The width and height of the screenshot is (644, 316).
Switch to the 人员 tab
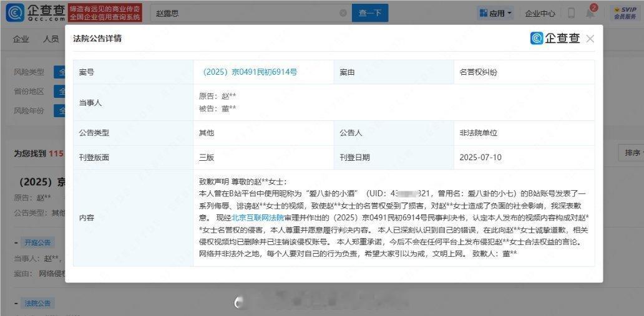(x=51, y=39)
